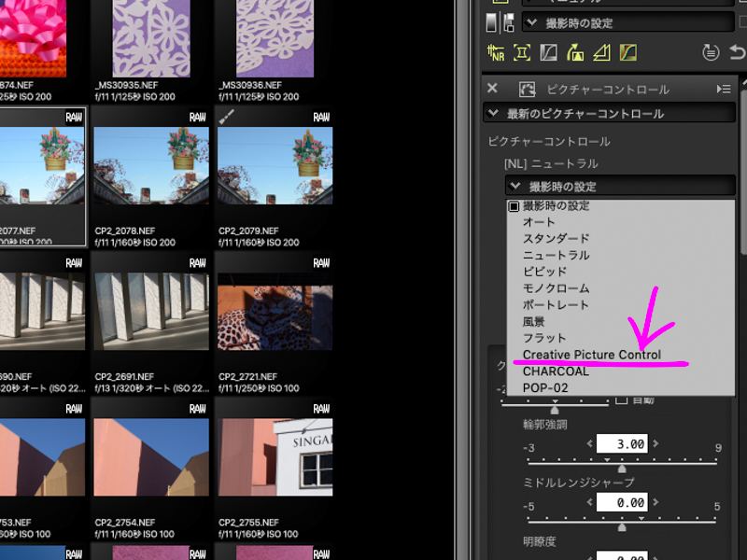
Task: Open the noise reduction (NR) tool
Action: pos(496,52)
